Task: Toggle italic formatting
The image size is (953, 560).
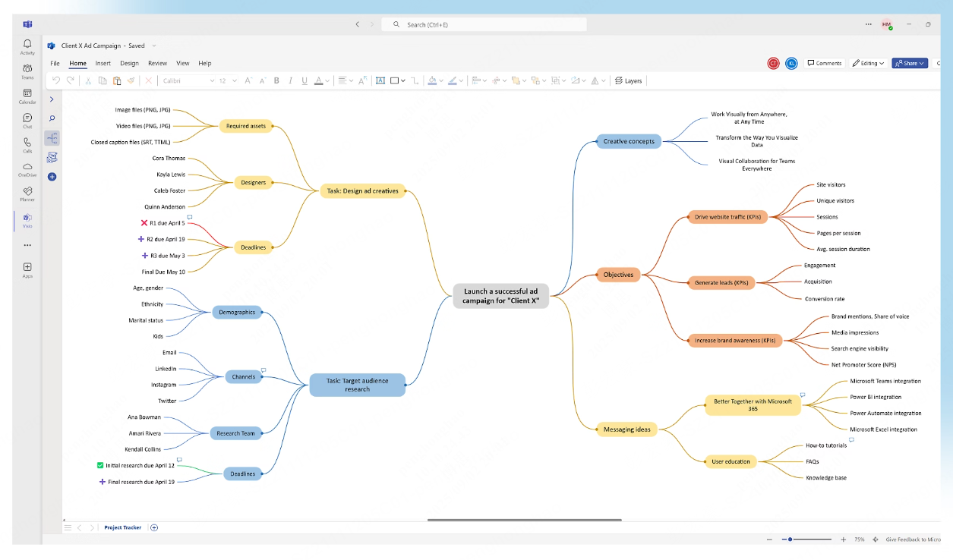Action: tap(290, 80)
